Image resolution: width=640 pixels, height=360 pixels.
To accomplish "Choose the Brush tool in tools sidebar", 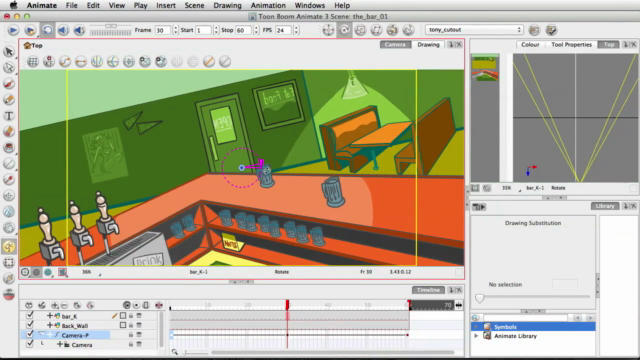I will (x=9, y=84).
